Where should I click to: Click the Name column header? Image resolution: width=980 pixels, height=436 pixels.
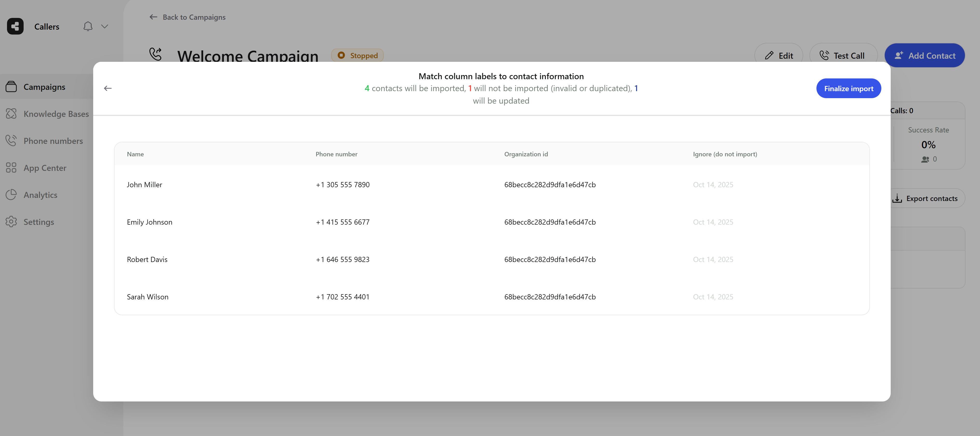coord(136,154)
